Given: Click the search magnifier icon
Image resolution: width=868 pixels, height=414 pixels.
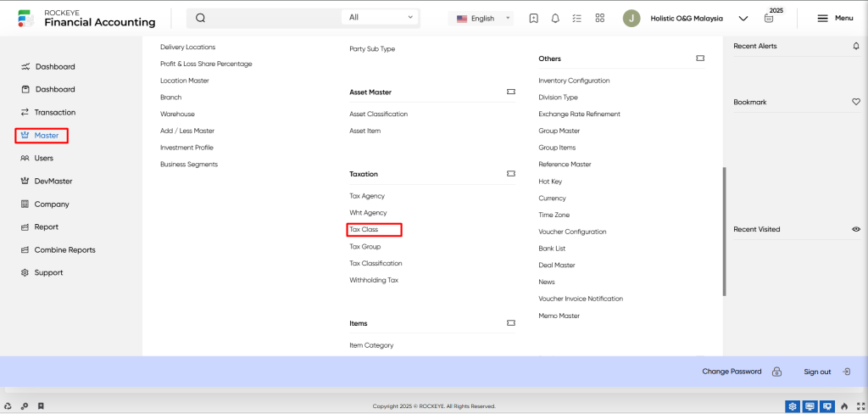Looking at the screenshot, I should point(200,18).
